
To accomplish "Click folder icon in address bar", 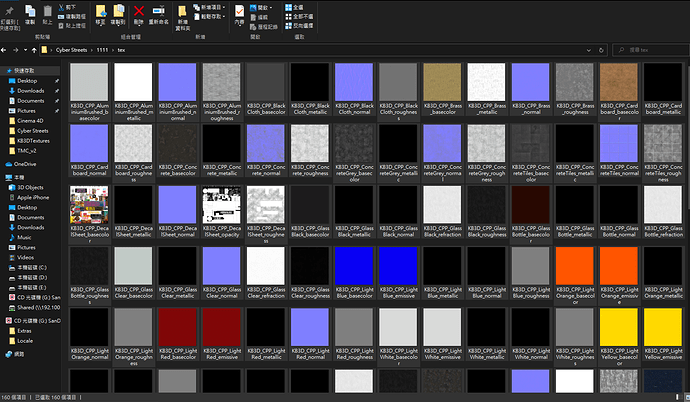I will 44,50.
